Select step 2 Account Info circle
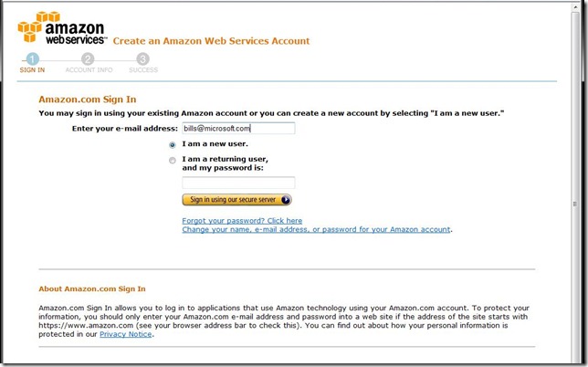Image resolution: width=588 pixels, height=367 pixels. click(88, 58)
